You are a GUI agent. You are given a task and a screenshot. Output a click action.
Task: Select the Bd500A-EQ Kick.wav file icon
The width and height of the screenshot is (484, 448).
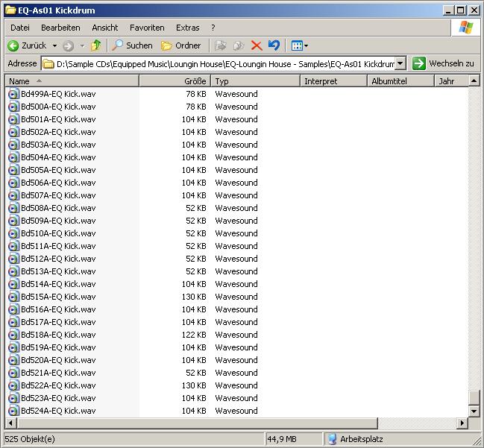(13, 107)
